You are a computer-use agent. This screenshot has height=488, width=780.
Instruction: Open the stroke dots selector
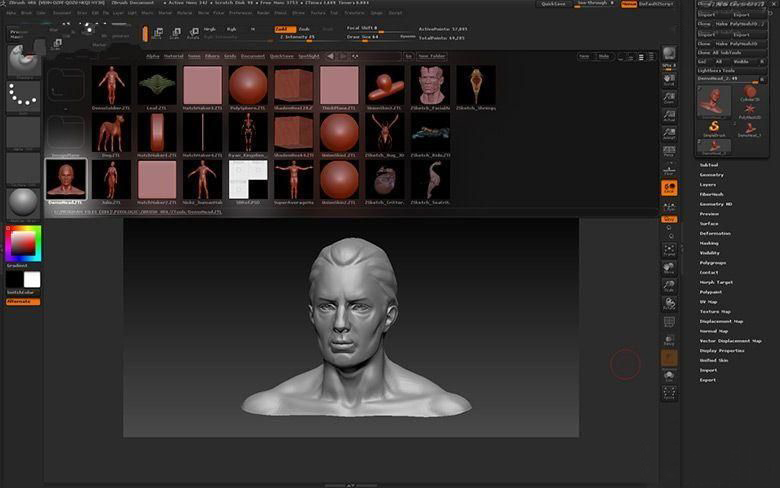[23, 97]
